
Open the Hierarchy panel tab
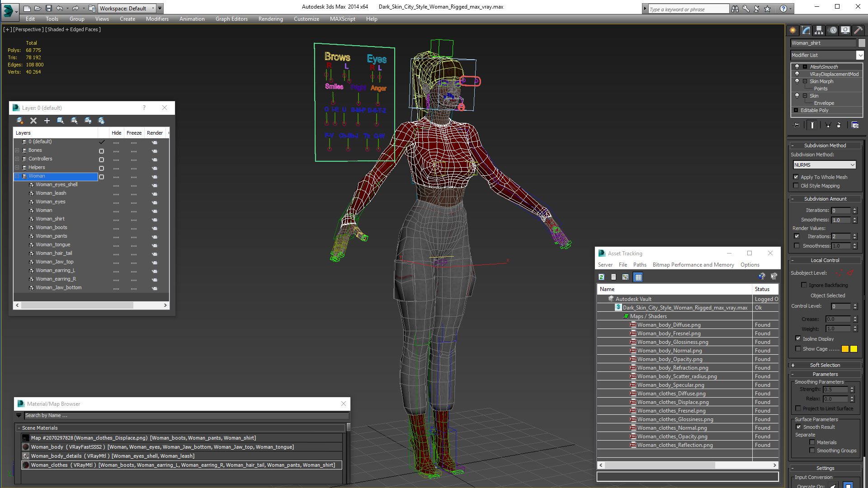(x=819, y=30)
